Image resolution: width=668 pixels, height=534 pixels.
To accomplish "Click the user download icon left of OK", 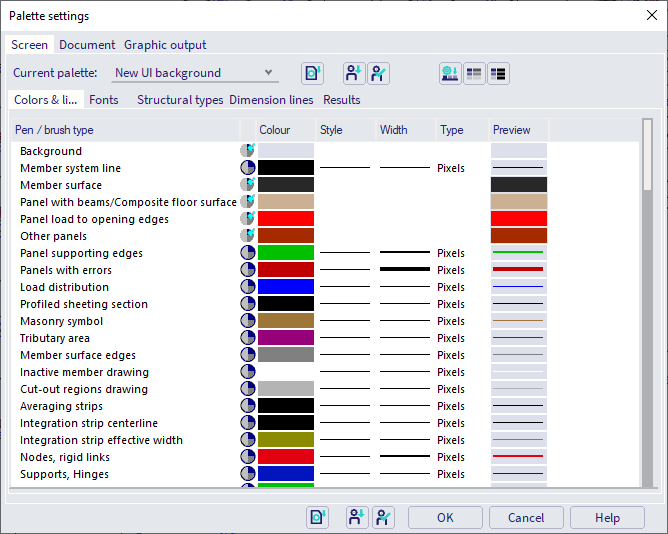I will click(x=357, y=517).
